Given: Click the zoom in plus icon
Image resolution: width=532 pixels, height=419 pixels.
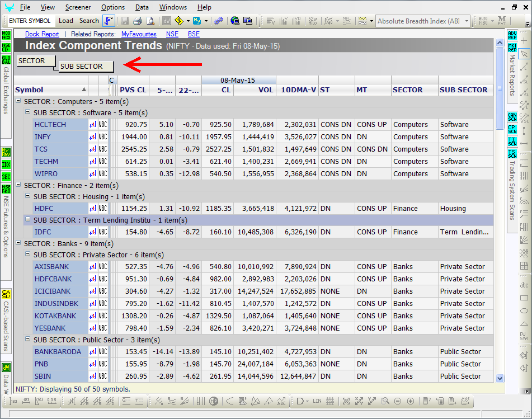Looking at the screenshot, I should [x=411, y=401].
